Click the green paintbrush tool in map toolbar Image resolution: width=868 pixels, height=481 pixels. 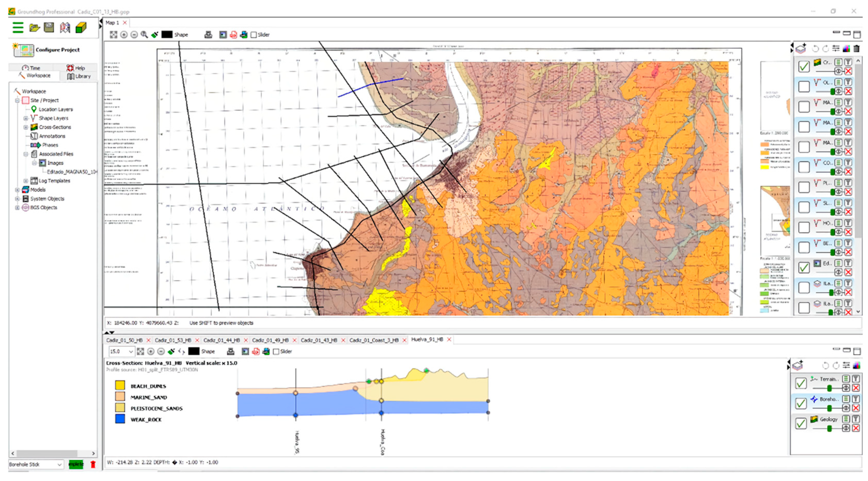(155, 35)
